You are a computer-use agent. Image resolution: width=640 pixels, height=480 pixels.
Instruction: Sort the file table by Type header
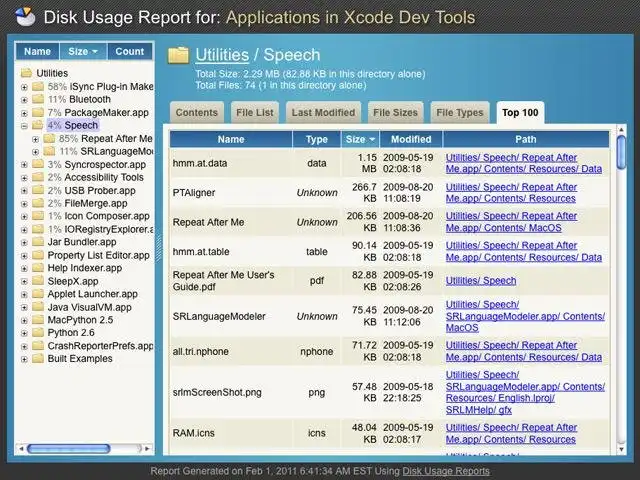tap(317, 139)
